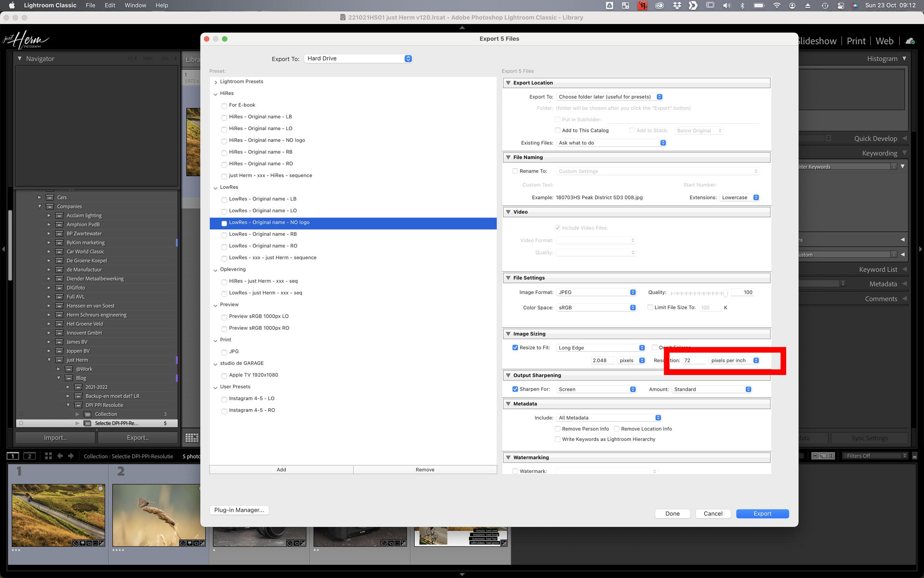Image resolution: width=924 pixels, height=578 pixels.
Task: Collapse the File Settings section
Action: click(x=509, y=278)
